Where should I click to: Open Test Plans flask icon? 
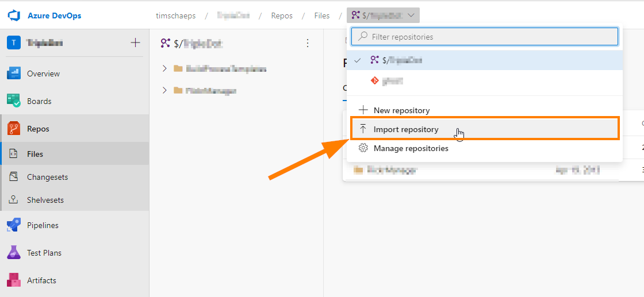pyautogui.click(x=14, y=253)
